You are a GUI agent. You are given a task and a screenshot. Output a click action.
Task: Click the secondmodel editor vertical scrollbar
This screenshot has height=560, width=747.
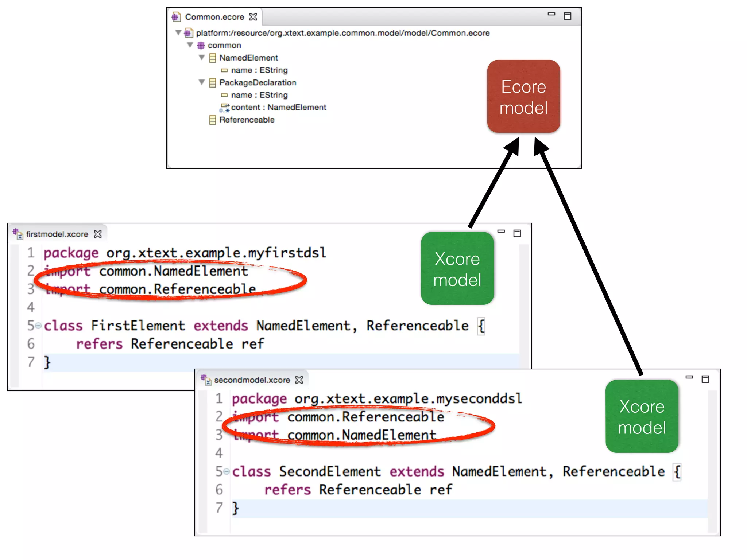pos(712,461)
